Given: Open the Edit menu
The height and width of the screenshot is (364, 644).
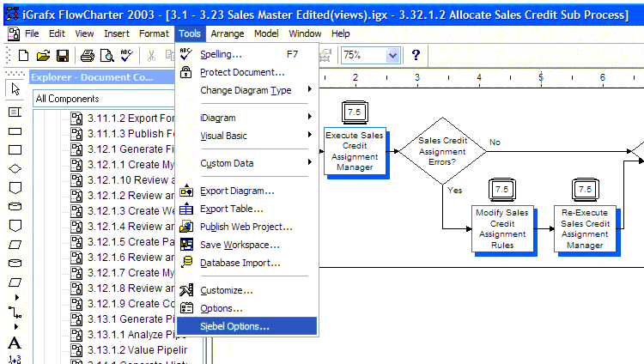Looking at the screenshot, I should 57,33.
